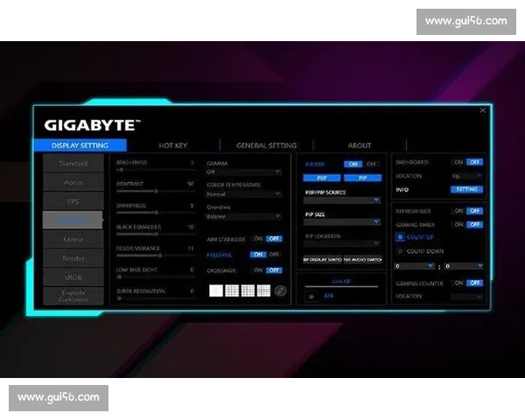Click the PIP Display Switch button
The width and height of the screenshot is (525, 420).
(x=322, y=260)
